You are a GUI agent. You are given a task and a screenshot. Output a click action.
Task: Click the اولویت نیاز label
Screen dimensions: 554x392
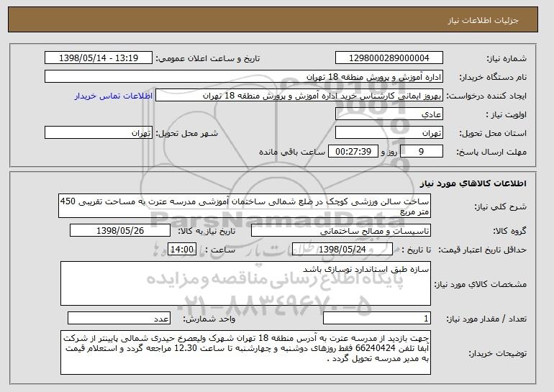pyautogui.click(x=507, y=115)
